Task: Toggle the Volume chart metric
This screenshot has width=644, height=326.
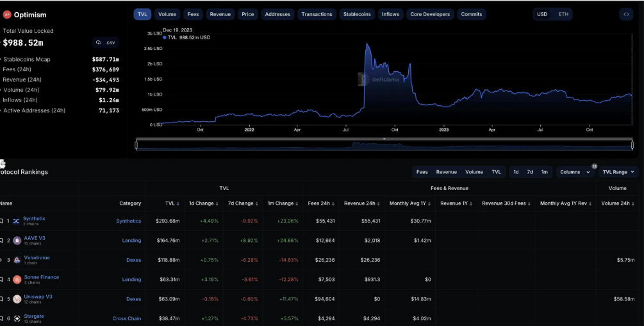Action: click(167, 14)
